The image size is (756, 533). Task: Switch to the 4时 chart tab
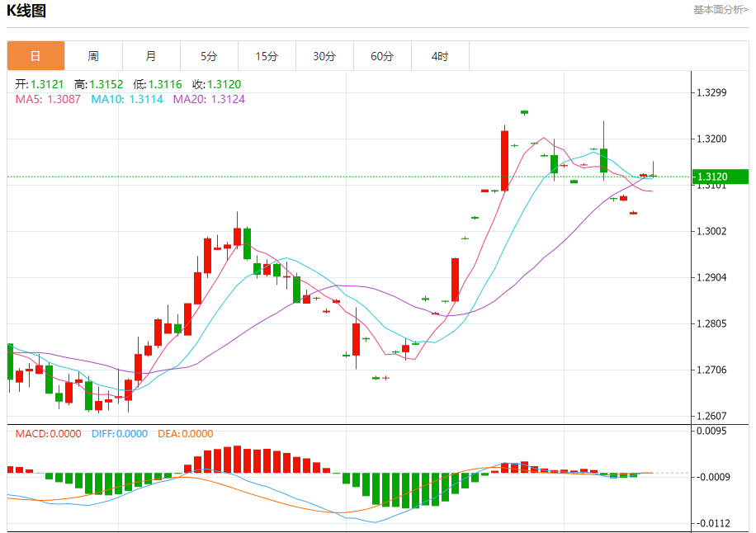tap(440, 56)
